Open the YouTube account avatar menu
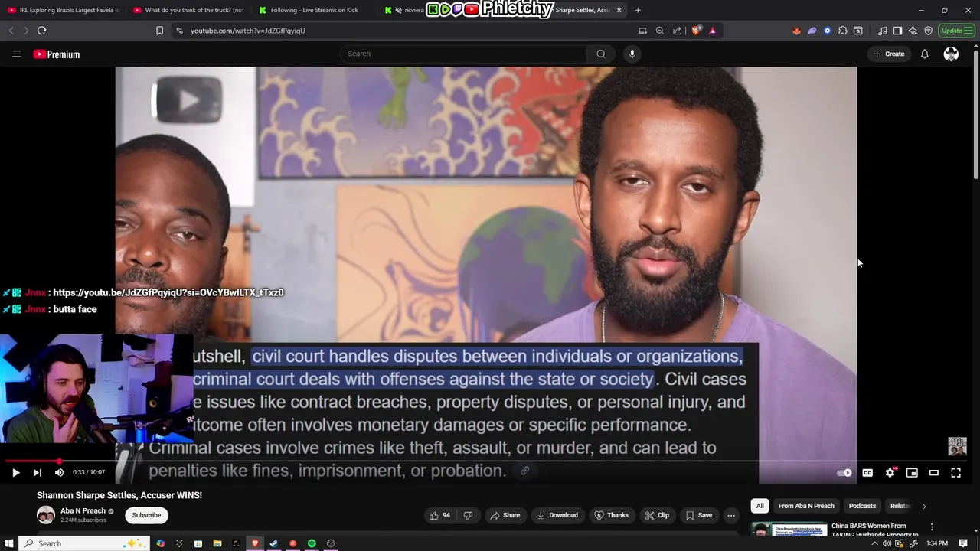Viewport: 980px width, 551px height. 951,54
